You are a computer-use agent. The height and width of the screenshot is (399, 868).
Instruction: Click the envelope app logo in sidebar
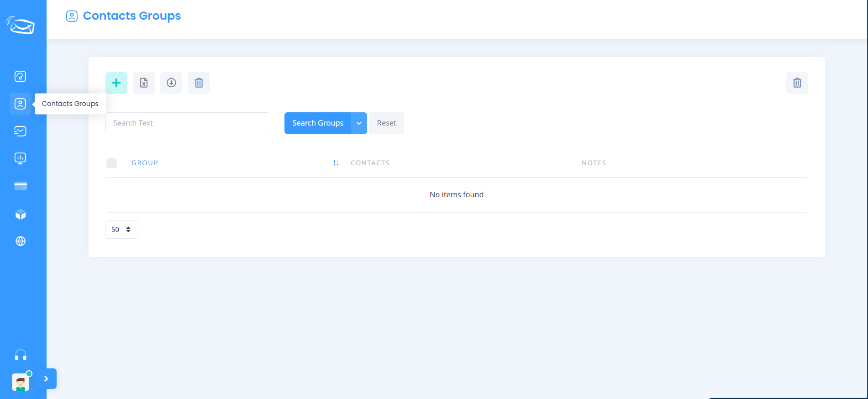click(21, 25)
